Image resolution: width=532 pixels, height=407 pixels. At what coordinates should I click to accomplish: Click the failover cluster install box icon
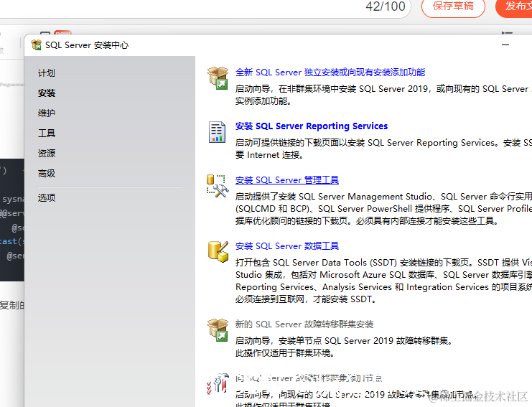click(218, 330)
